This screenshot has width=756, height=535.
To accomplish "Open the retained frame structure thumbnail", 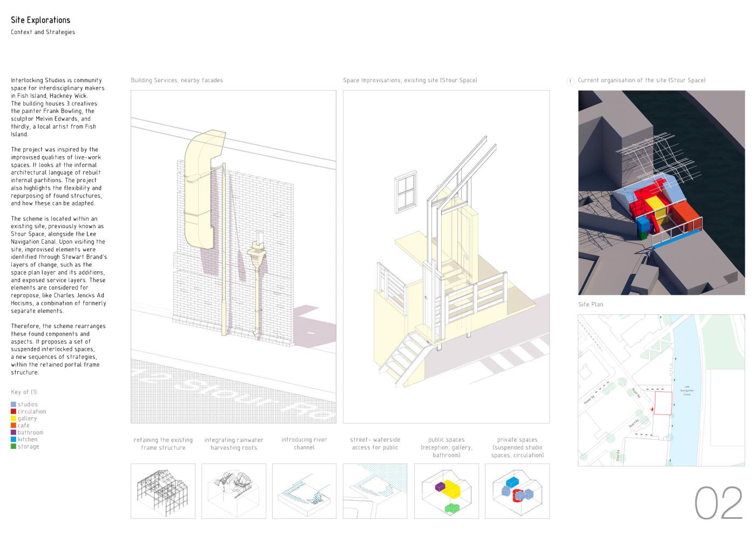I will pos(163,491).
